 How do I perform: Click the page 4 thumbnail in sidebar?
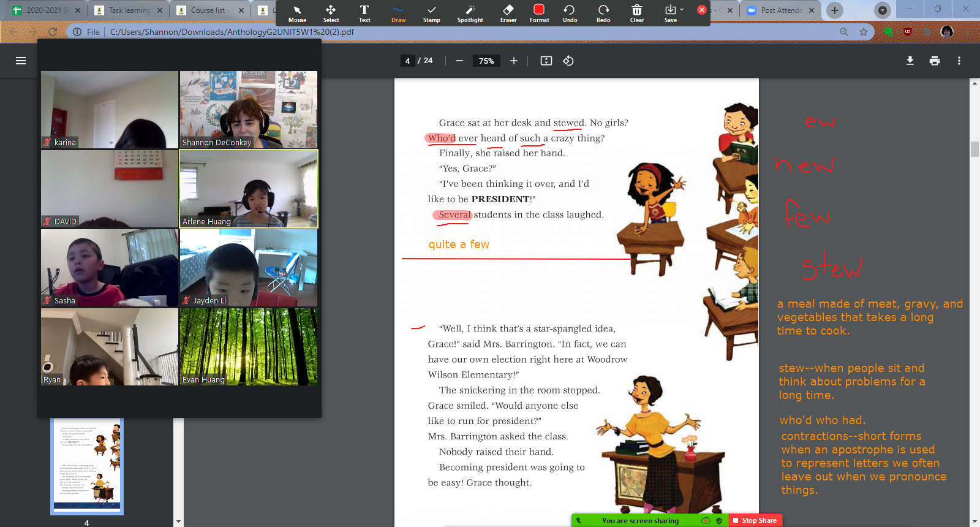(87, 466)
